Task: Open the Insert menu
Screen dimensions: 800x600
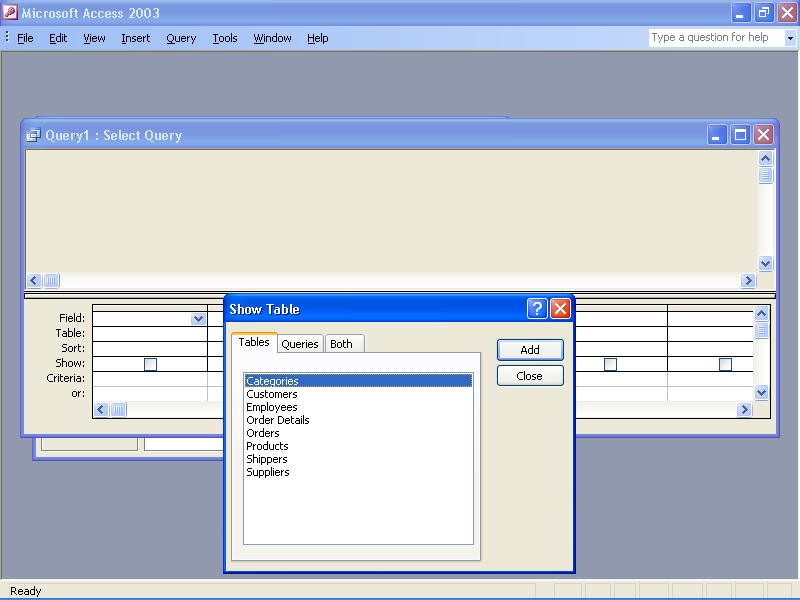Action: click(136, 38)
